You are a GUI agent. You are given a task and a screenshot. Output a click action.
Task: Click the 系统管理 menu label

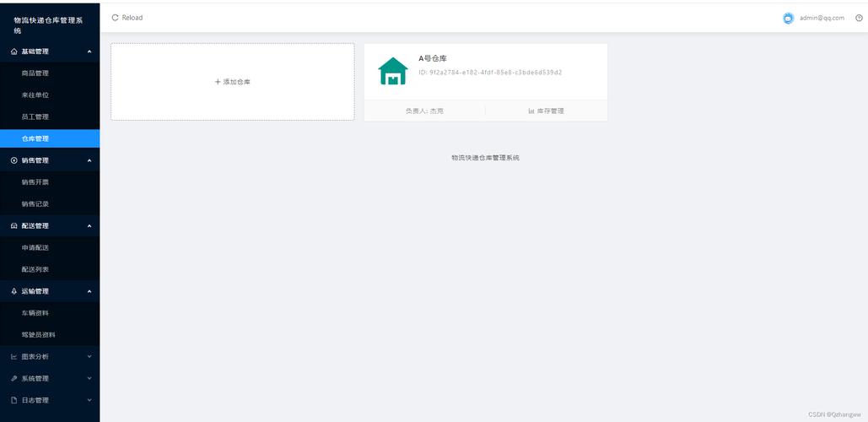coord(35,378)
